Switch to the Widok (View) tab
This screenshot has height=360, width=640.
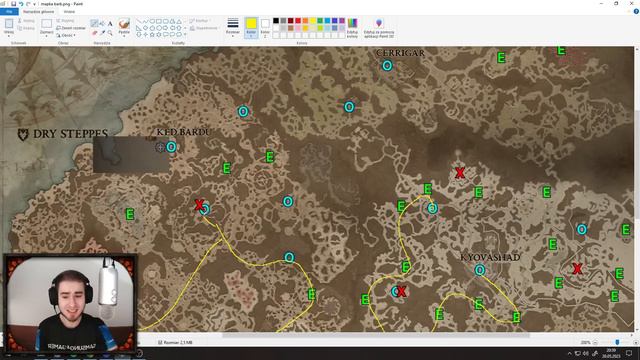point(69,12)
